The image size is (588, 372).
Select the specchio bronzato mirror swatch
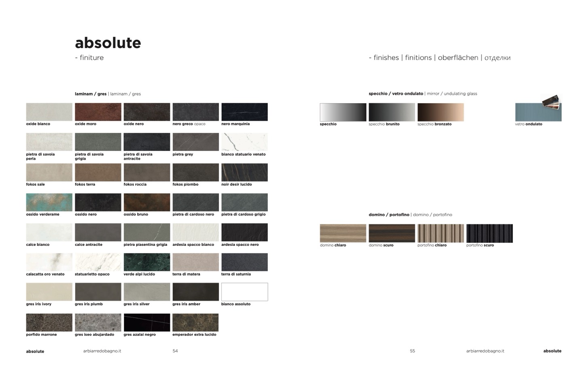440,112
